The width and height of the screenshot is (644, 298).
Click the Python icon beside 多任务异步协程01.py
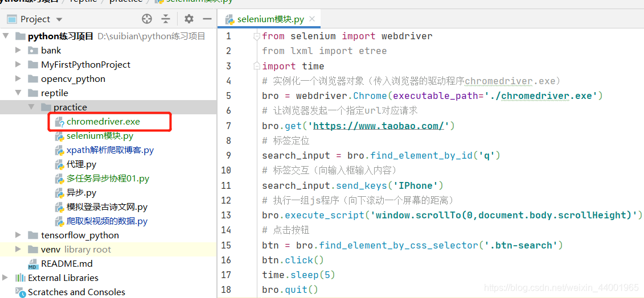(60, 179)
